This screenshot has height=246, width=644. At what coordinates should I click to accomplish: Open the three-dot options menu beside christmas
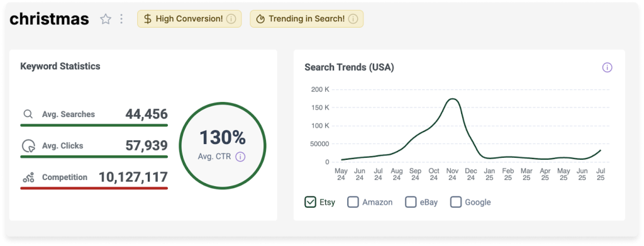point(121,19)
